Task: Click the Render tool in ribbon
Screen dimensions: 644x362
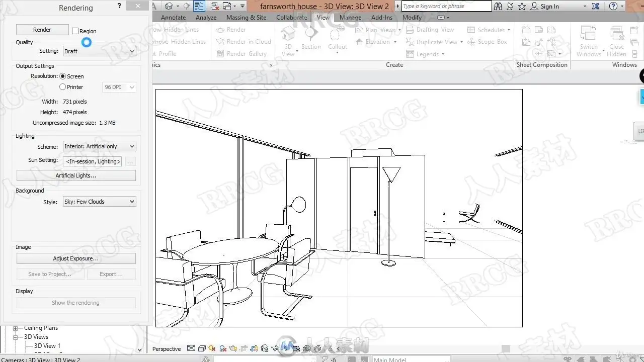Action: point(231,30)
